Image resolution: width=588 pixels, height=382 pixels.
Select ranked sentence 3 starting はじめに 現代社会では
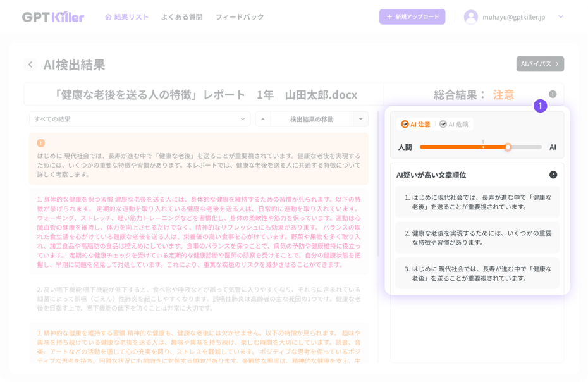[x=477, y=273]
